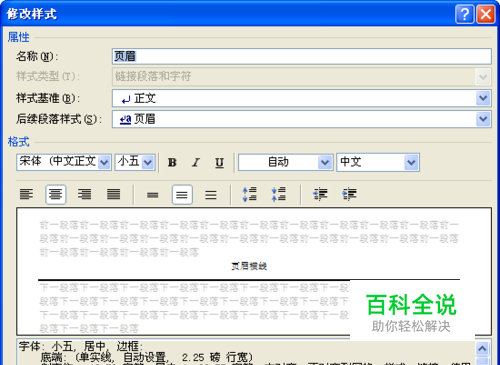Click the 名称 input field containing 页眉

point(302,56)
